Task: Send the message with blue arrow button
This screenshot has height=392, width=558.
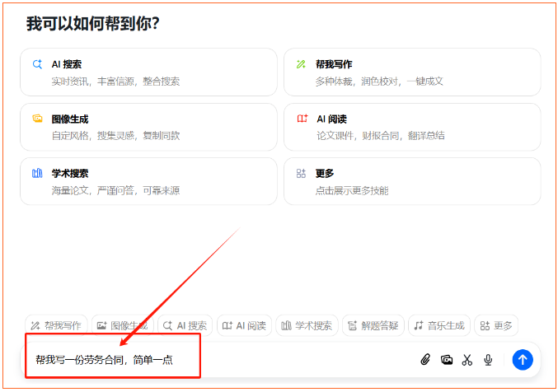Action: pyautogui.click(x=523, y=360)
